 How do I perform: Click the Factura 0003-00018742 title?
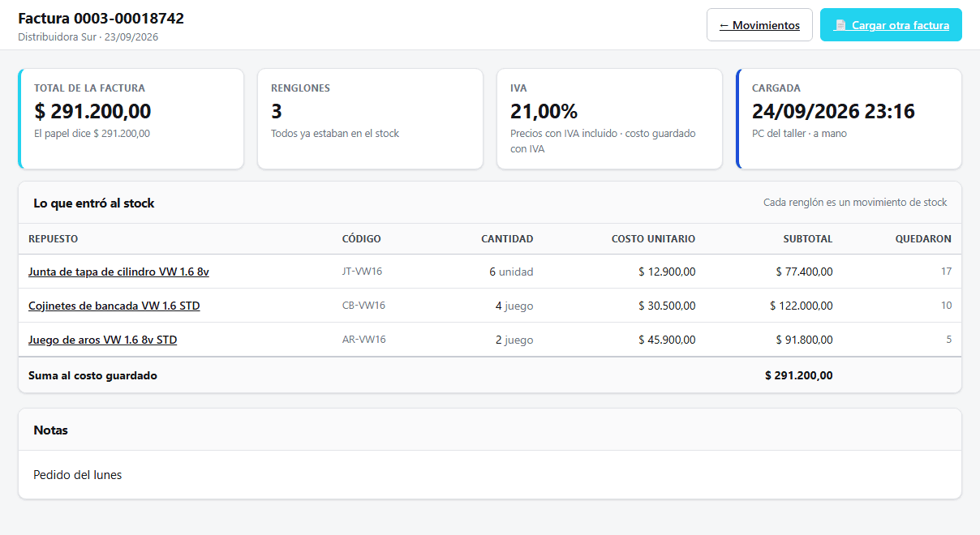101,19
